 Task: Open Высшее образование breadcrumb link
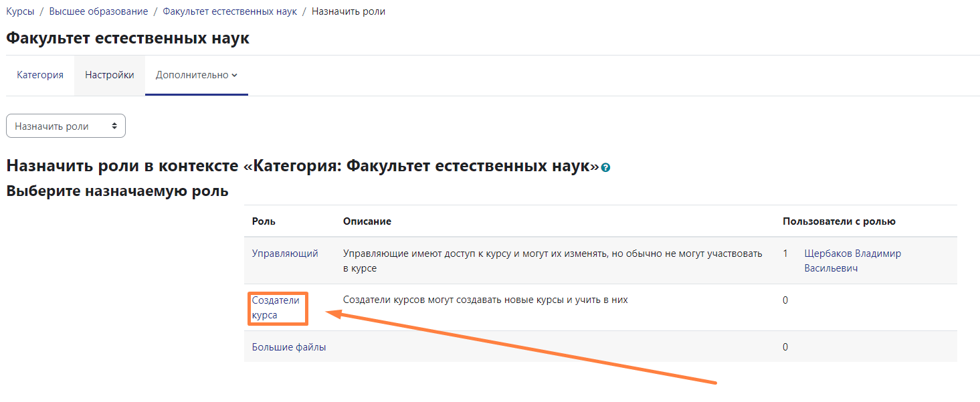coord(98,11)
